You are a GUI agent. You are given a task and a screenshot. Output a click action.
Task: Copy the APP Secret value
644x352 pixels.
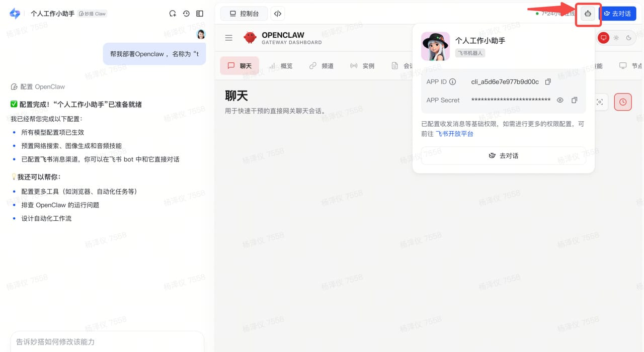click(x=574, y=100)
